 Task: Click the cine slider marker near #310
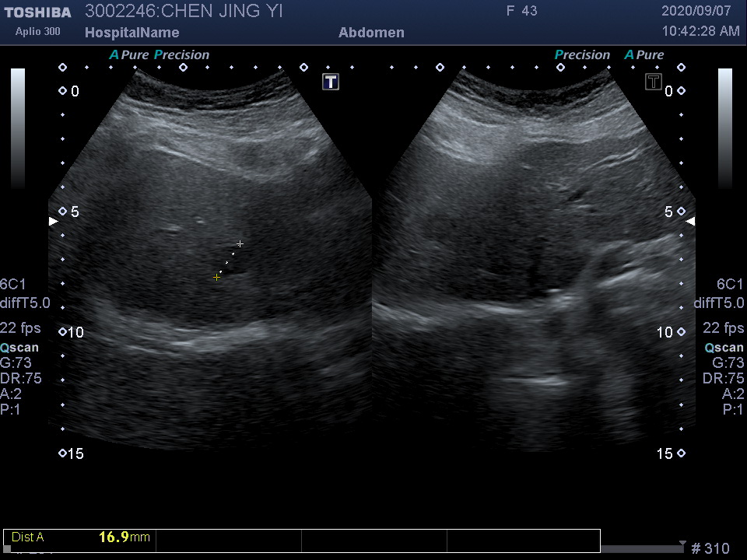point(682,544)
